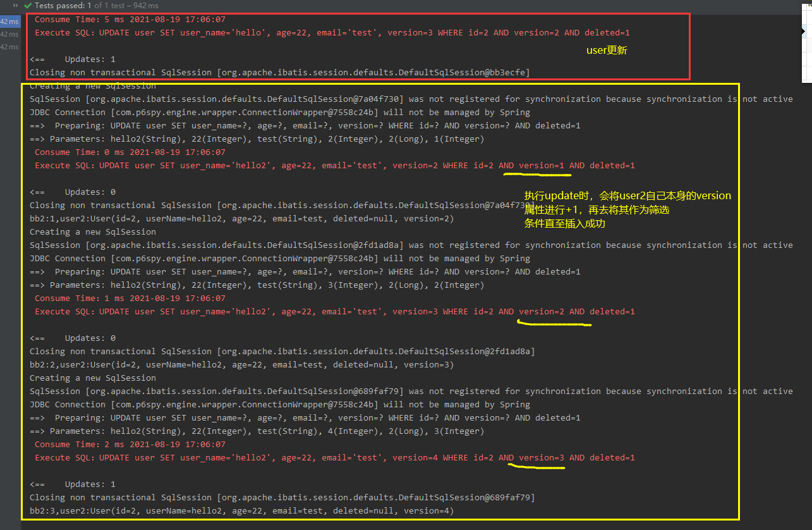Click the 'bb2:1,user2:User' output line

pos(241,218)
